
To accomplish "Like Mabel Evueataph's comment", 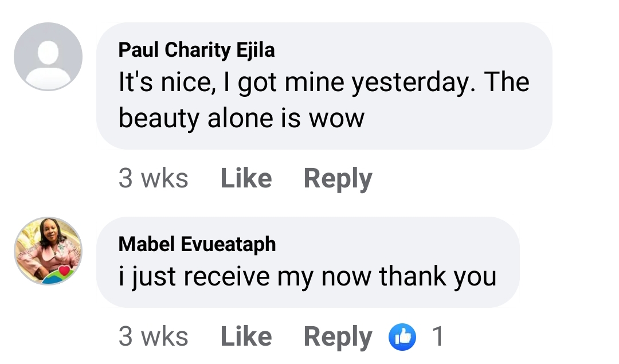I will pyautogui.click(x=246, y=336).
